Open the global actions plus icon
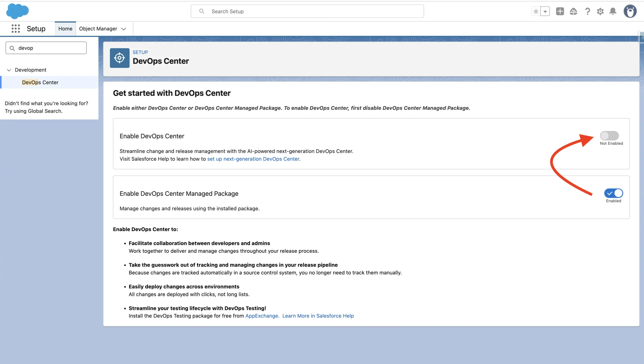Image resolution: width=644 pixels, height=364 pixels. (x=560, y=11)
